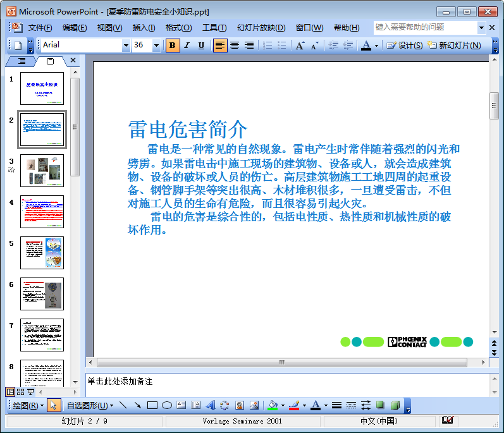Click the New document icon
The width and height of the screenshot is (504, 433).
pos(18,46)
